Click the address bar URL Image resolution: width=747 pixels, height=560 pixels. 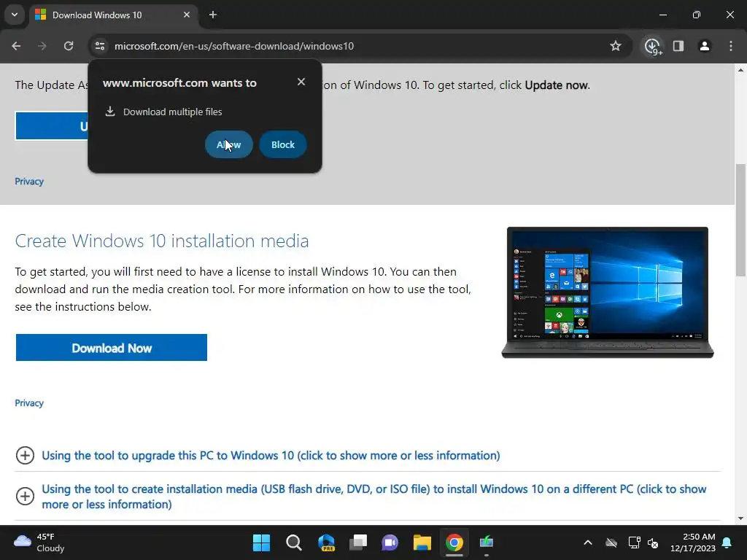(234, 46)
